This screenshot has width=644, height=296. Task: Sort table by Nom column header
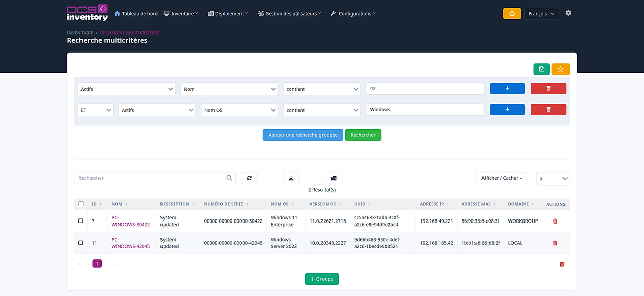pyautogui.click(x=119, y=204)
